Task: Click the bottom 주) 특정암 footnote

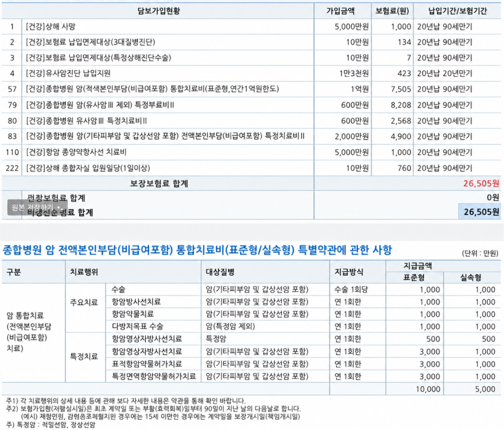Action: 51,425
